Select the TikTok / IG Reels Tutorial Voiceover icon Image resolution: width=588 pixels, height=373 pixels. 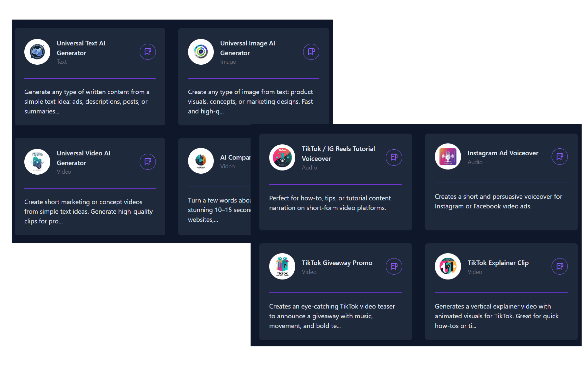click(x=282, y=157)
